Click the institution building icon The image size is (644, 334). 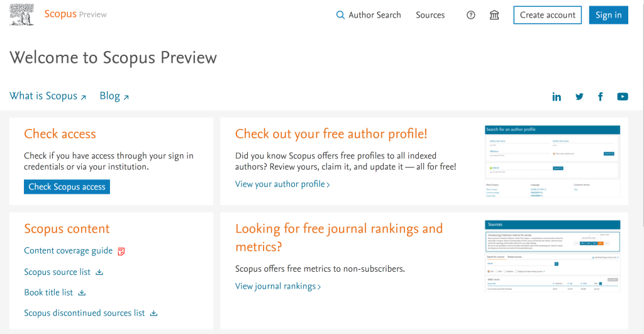(x=494, y=15)
